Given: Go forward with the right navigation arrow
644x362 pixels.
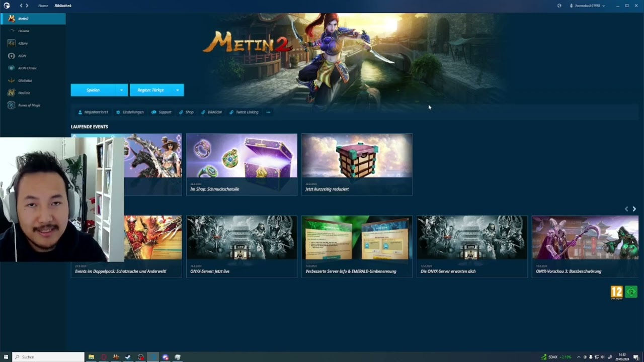Looking at the screenshot, I should point(27,6).
